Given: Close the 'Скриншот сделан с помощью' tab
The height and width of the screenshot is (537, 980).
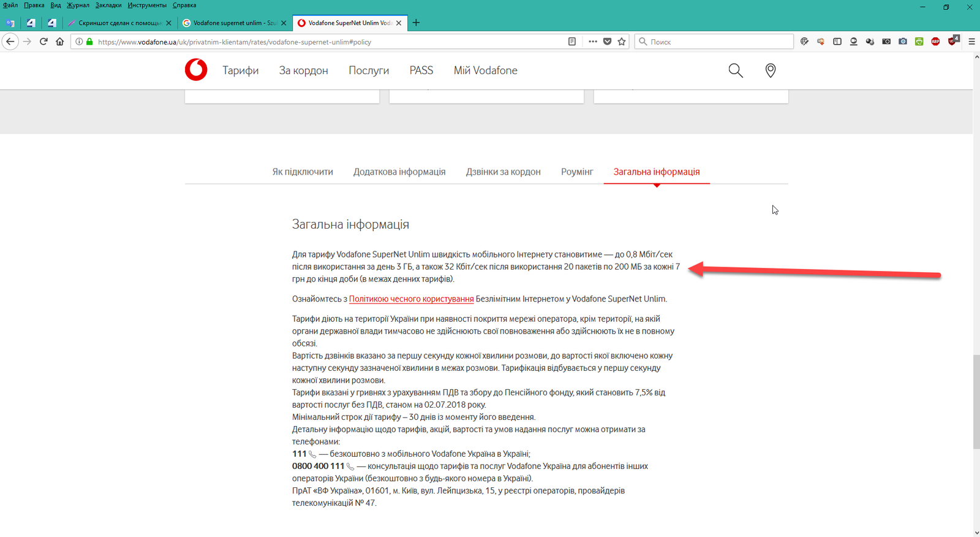Looking at the screenshot, I should coord(169,23).
